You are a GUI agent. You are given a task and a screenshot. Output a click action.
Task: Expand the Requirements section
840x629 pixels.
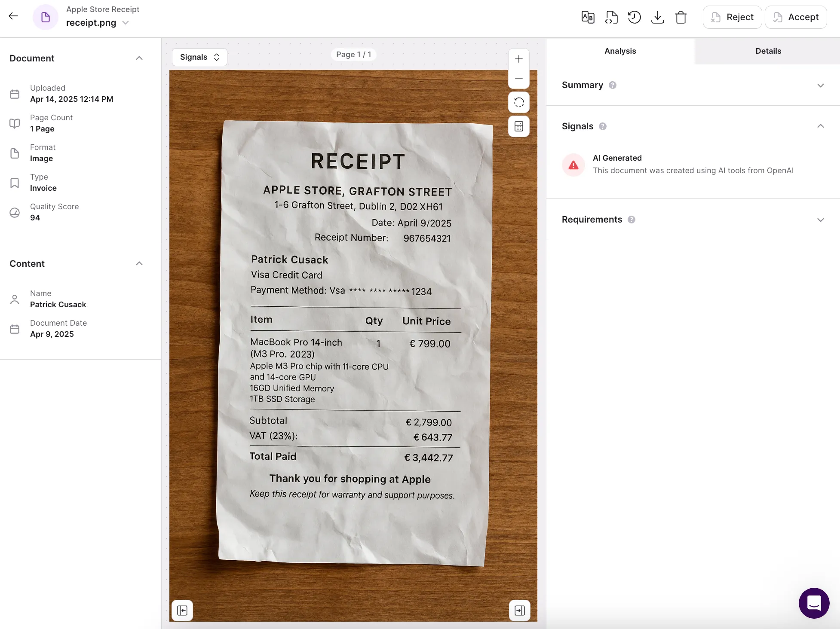click(x=820, y=220)
